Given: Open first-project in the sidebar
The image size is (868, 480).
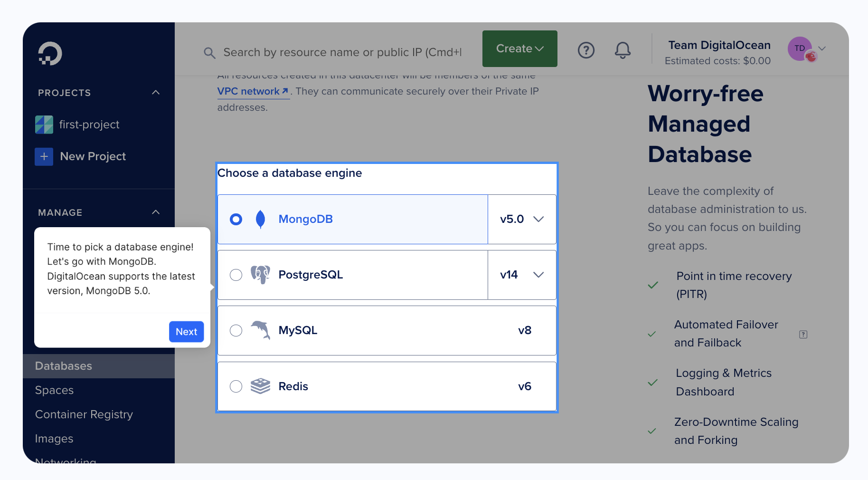Looking at the screenshot, I should coord(89,125).
